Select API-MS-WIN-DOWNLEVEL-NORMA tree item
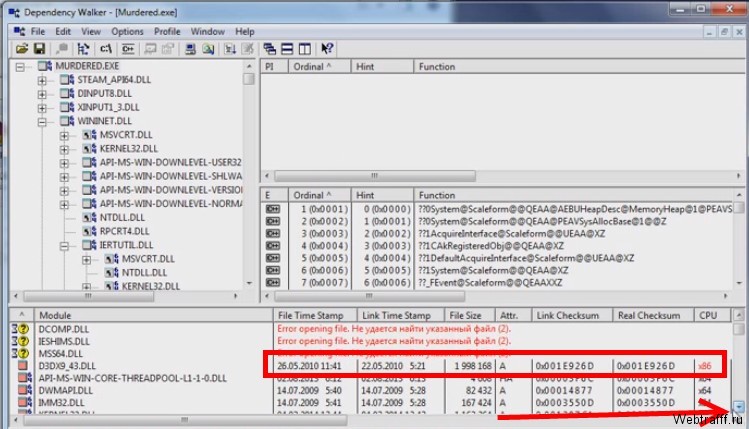Screen dimensions: 749x429 pos(171,204)
